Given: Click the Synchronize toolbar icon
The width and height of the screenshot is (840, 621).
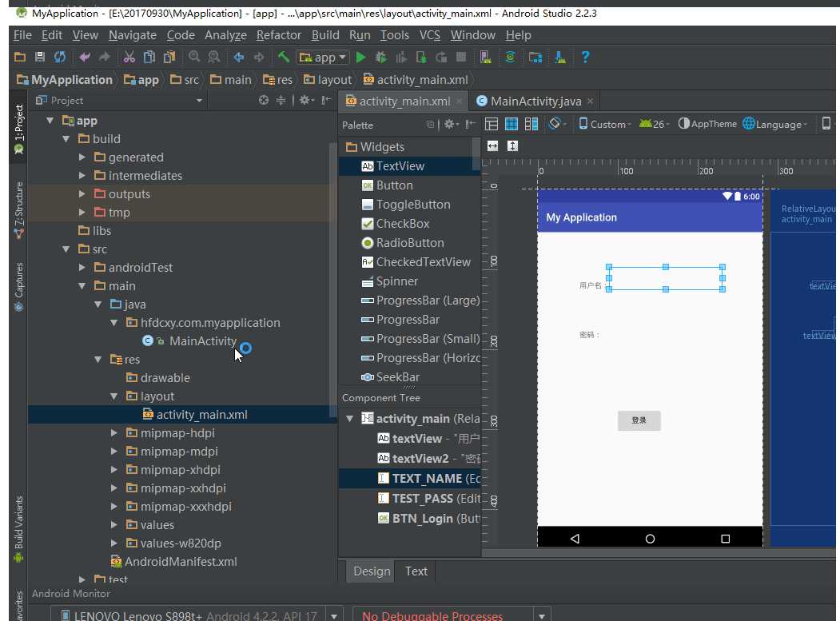Looking at the screenshot, I should click(x=59, y=57).
